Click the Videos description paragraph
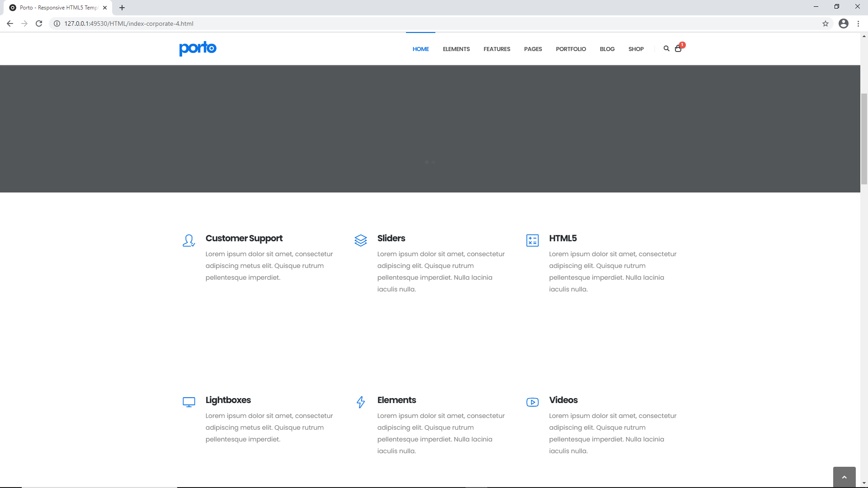Screen dimensions: 868x488 (613, 433)
